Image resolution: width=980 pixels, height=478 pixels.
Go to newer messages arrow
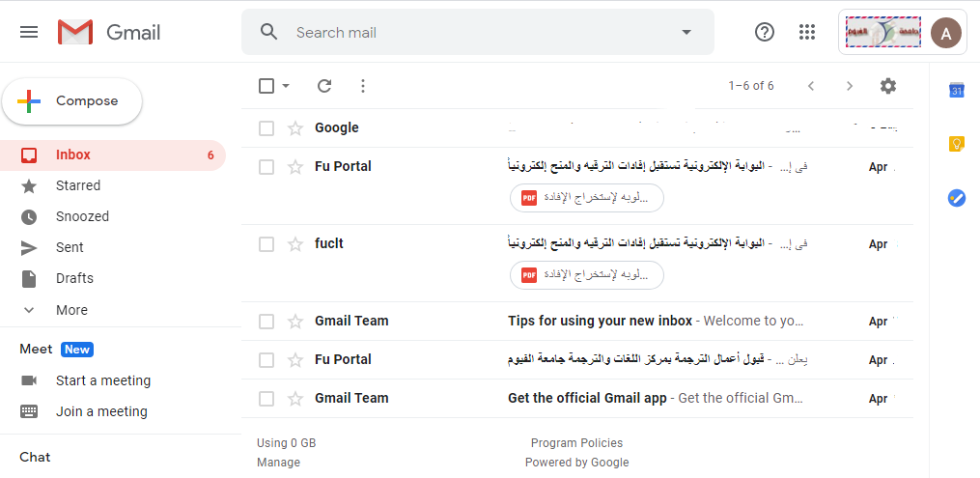click(x=811, y=86)
